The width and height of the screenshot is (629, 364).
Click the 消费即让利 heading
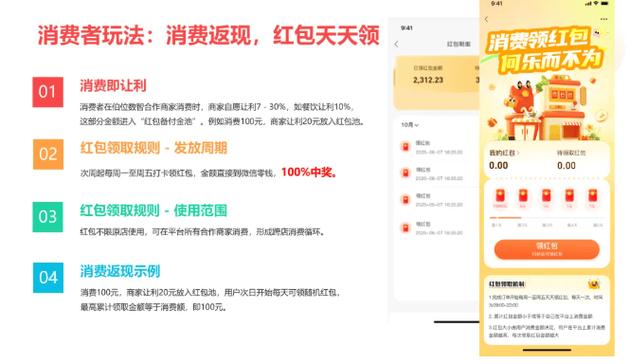[113, 85]
